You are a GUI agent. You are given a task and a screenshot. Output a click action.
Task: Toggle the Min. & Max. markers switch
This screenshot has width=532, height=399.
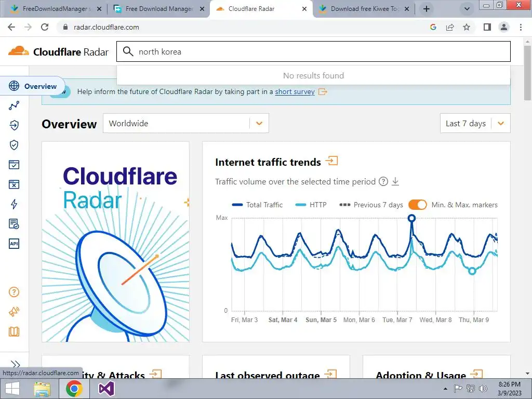pos(417,205)
